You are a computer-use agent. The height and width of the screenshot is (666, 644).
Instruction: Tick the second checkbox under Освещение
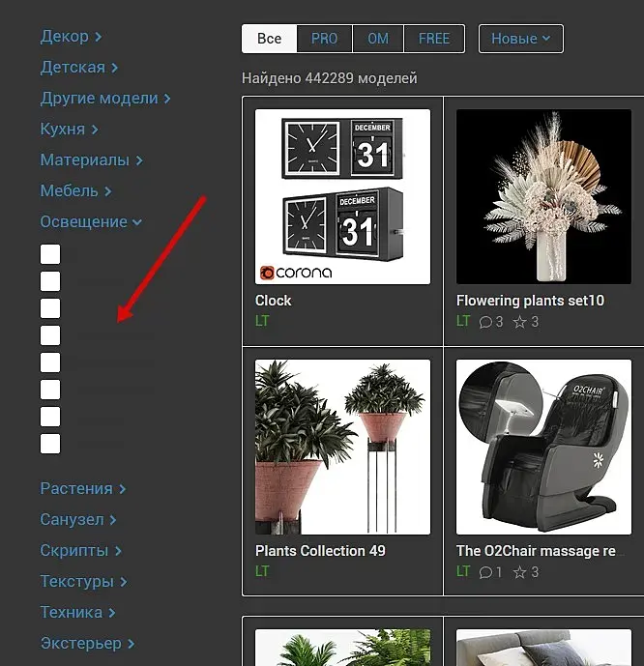50,281
